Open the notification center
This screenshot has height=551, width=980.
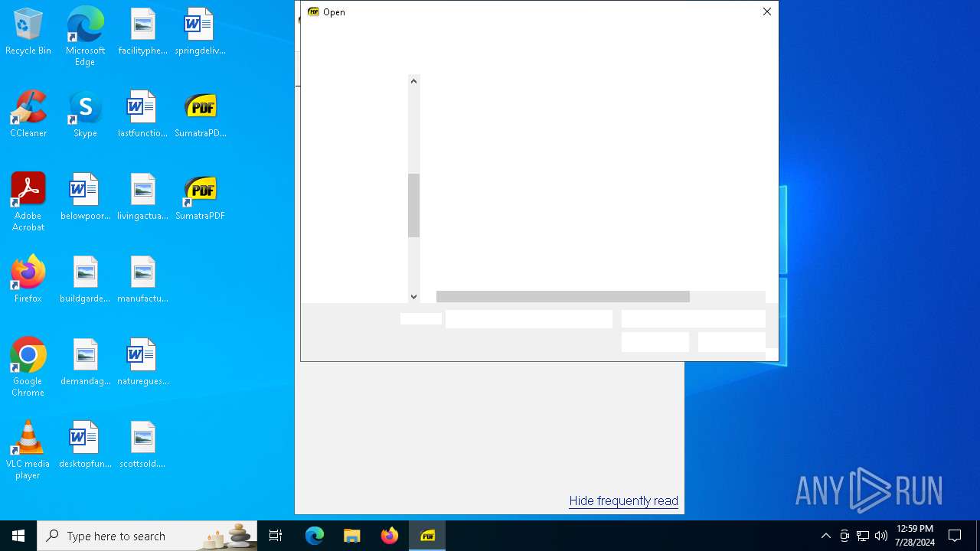coord(955,536)
